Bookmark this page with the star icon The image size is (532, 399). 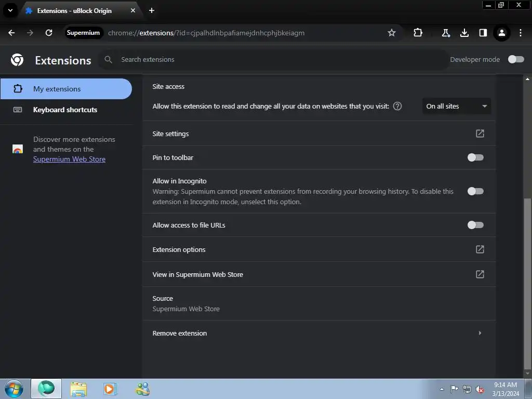click(x=392, y=33)
